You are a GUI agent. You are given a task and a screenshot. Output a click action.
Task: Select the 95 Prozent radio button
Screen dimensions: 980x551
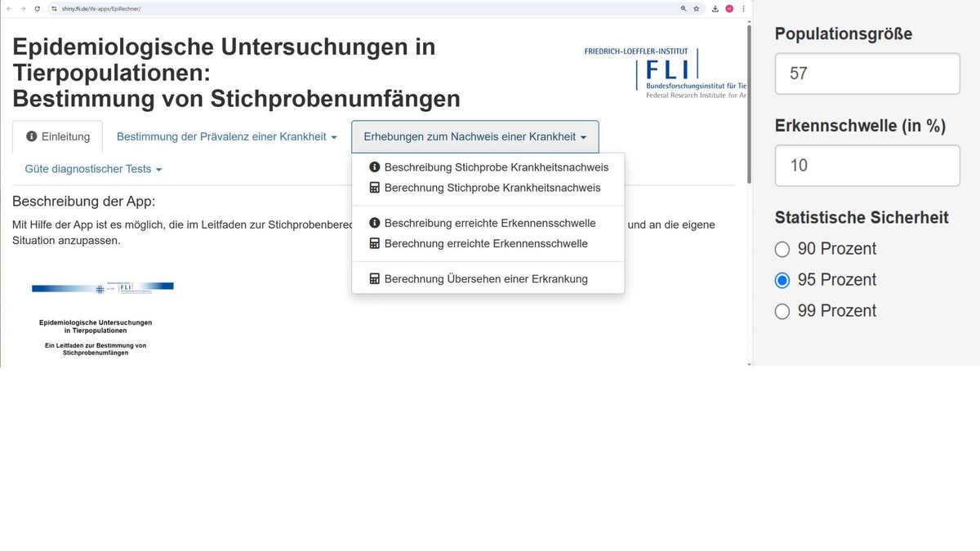pos(782,280)
